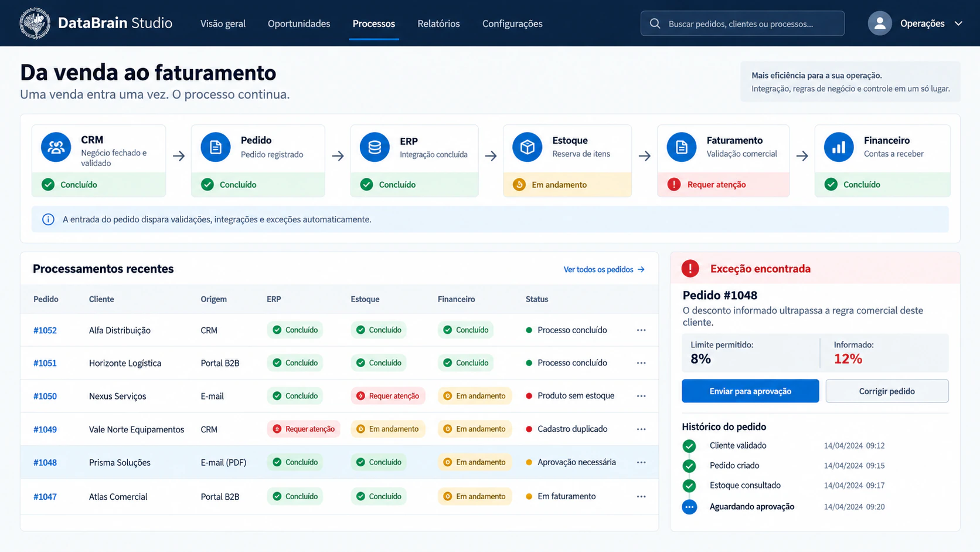
Task: Open the Configurações tab
Action: (x=512, y=23)
